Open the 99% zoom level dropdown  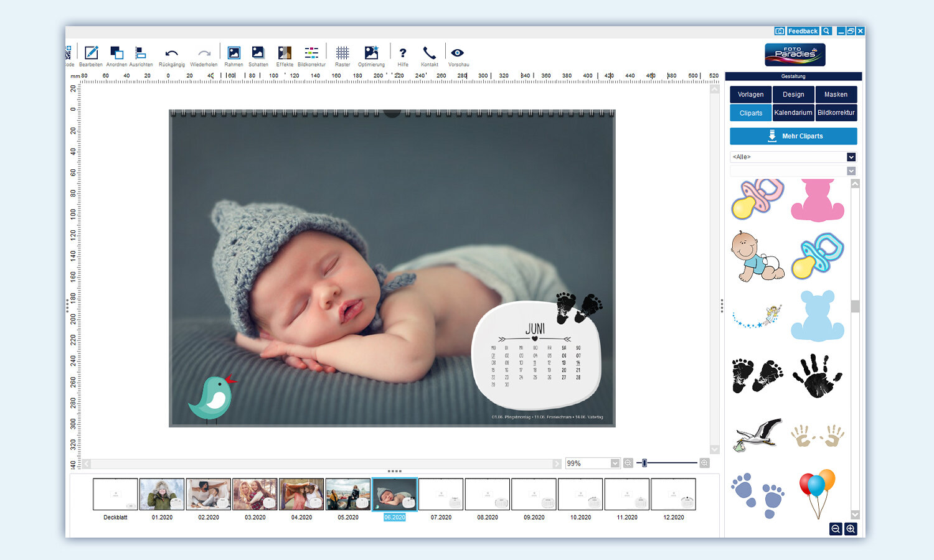pyautogui.click(x=615, y=463)
